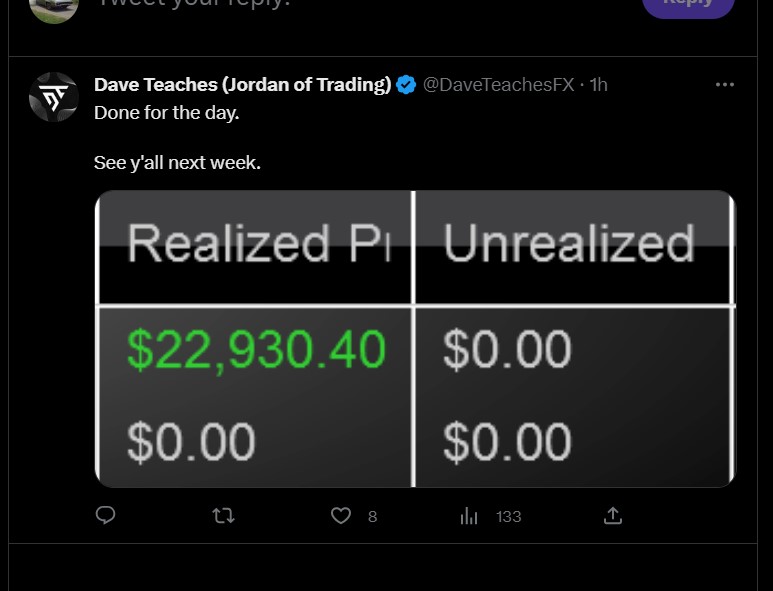Click the like count showing 8
773x591 pixels.
[372, 517]
